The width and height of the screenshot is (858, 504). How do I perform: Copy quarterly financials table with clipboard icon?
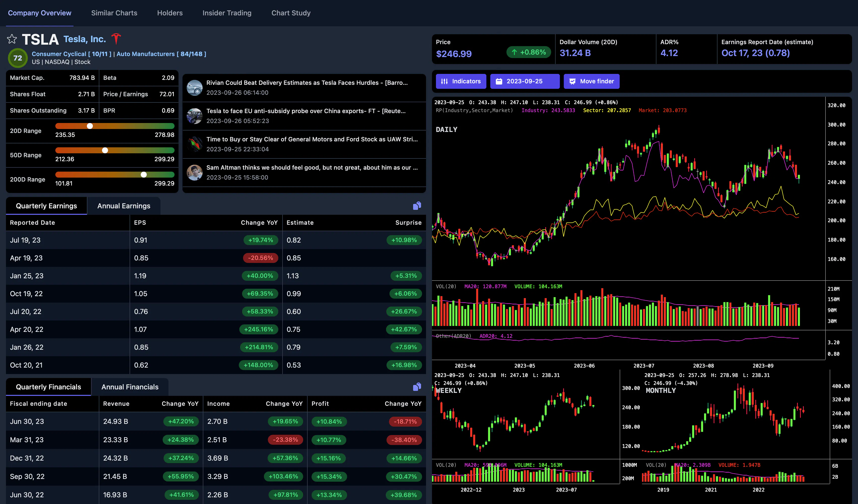pos(417,387)
